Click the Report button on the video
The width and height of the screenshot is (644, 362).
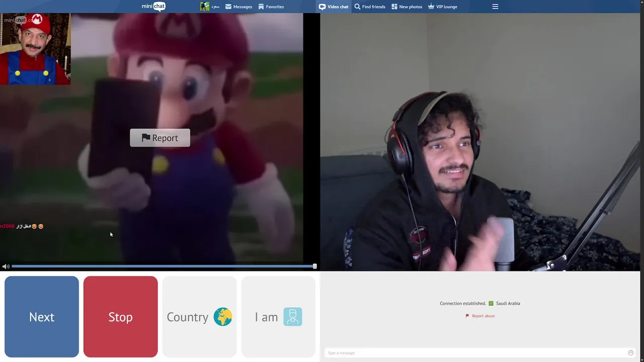(160, 138)
